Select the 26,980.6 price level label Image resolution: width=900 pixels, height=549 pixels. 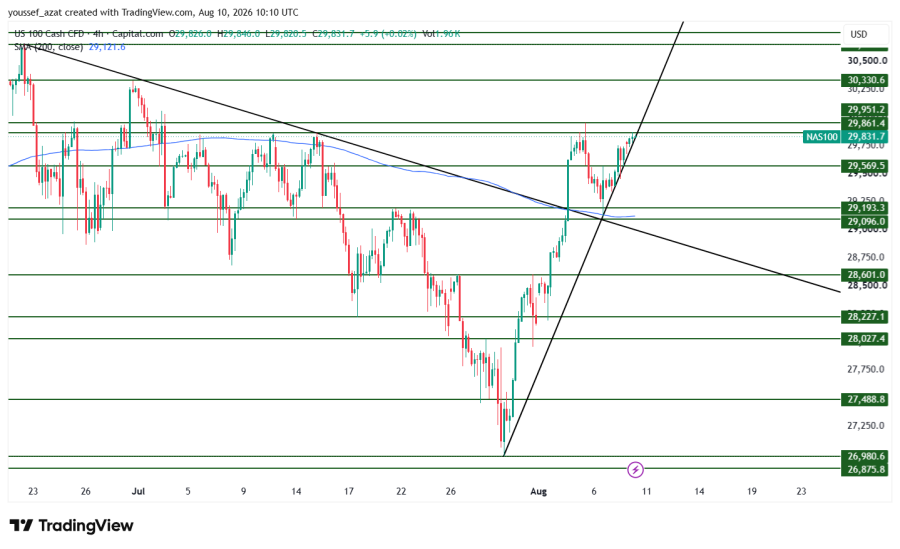[865, 457]
